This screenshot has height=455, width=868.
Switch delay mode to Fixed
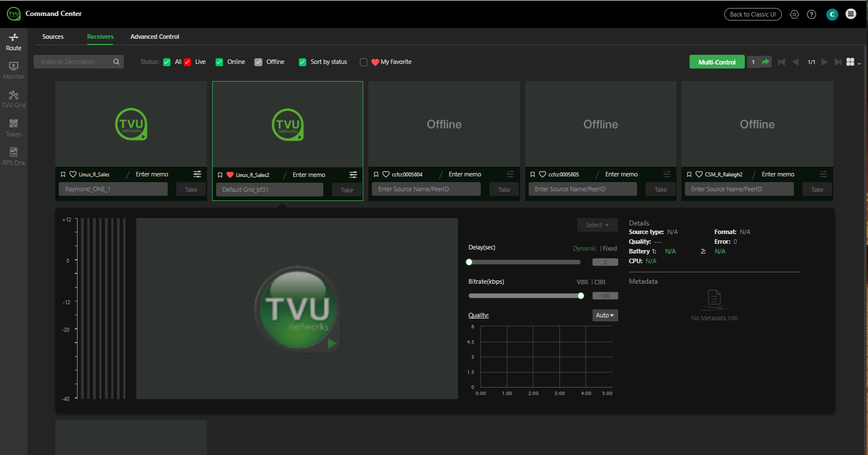610,248
